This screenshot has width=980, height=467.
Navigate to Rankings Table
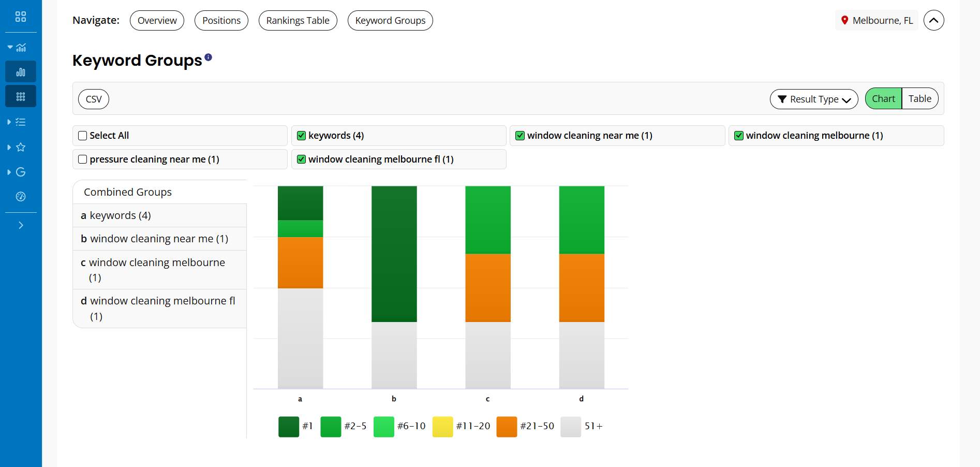click(x=298, y=21)
